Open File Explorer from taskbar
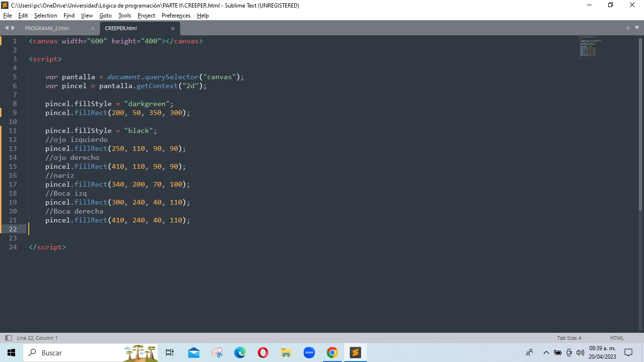 tap(286, 353)
